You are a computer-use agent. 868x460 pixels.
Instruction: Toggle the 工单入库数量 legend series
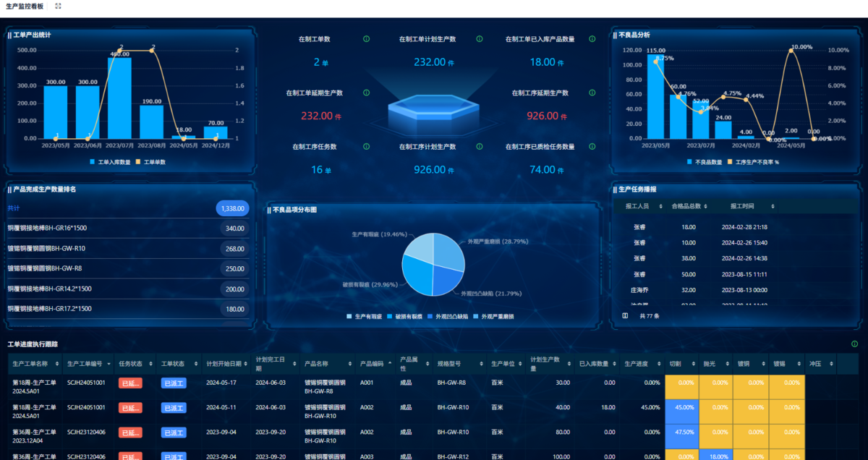(110, 162)
